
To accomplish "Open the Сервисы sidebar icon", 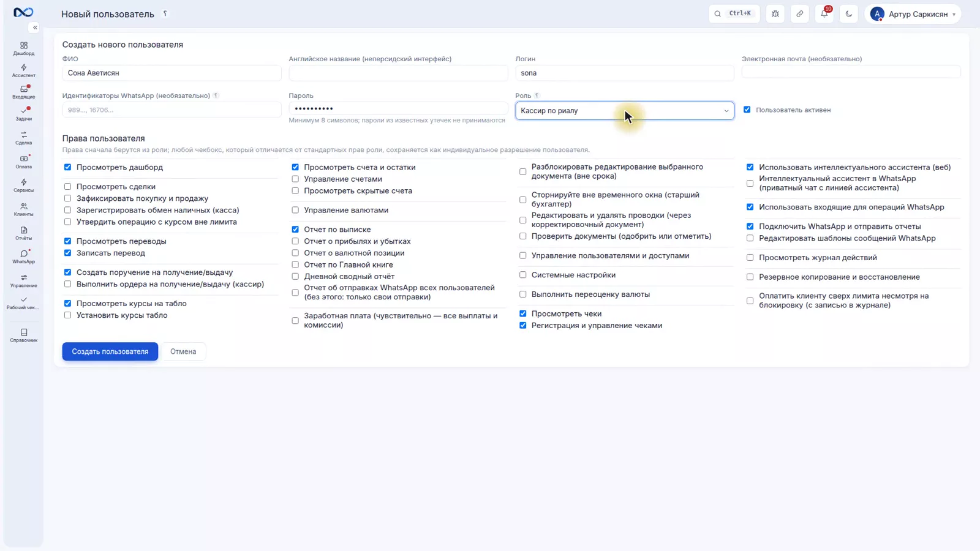I will click(x=23, y=186).
